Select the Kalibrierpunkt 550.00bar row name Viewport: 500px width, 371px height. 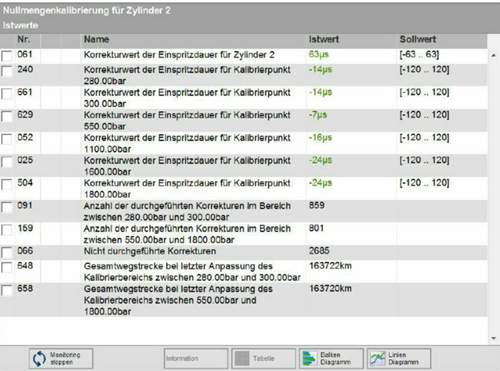[x=187, y=121]
